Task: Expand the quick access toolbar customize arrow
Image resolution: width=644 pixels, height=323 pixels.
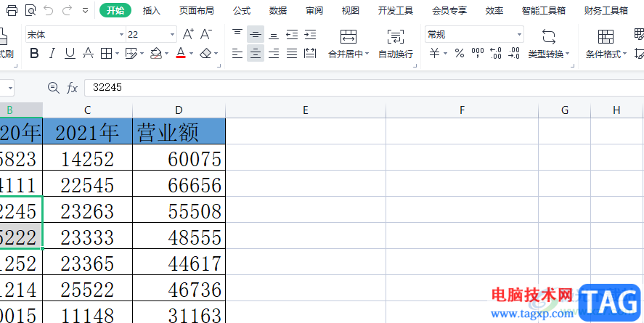Action: pos(86,11)
